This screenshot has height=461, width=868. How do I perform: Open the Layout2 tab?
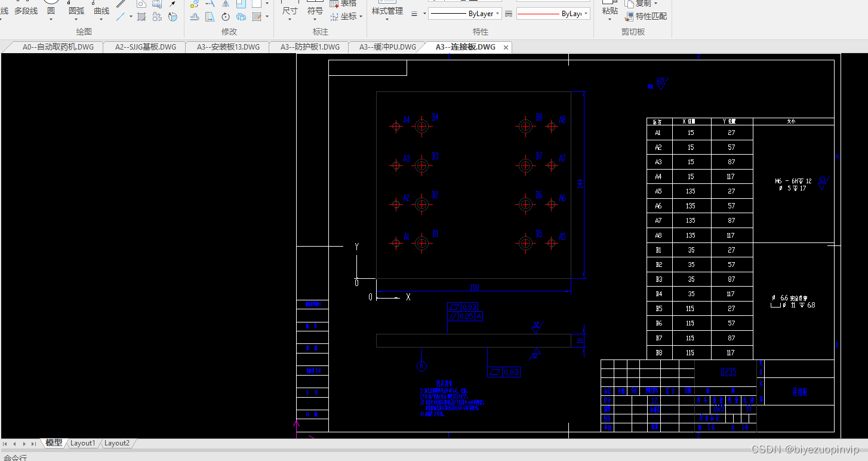pyautogui.click(x=116, y=443)
